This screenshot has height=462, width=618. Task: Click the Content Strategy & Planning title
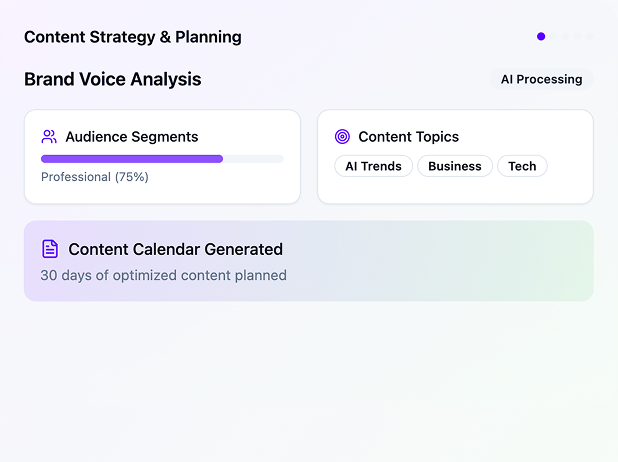point(133,37)
